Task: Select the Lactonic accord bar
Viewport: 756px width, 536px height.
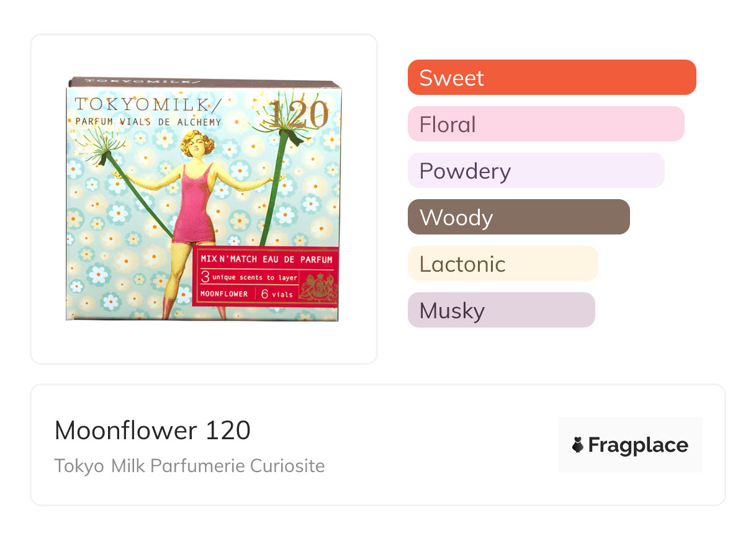Action: tap(503, 264)
